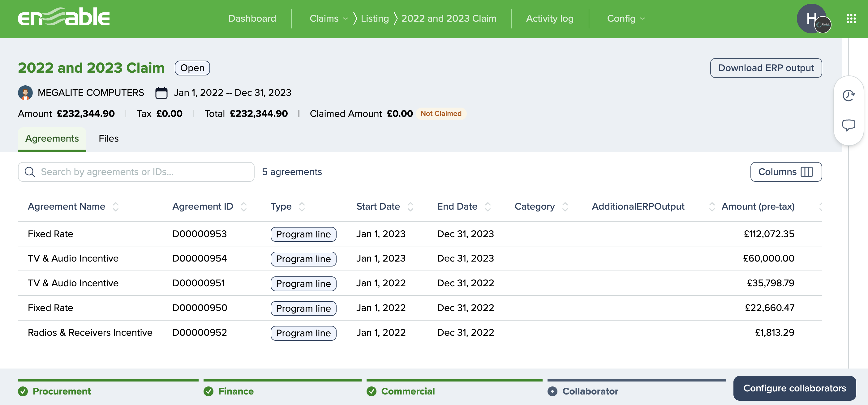Sort by Agreement ID column

[x=244, y=207]
